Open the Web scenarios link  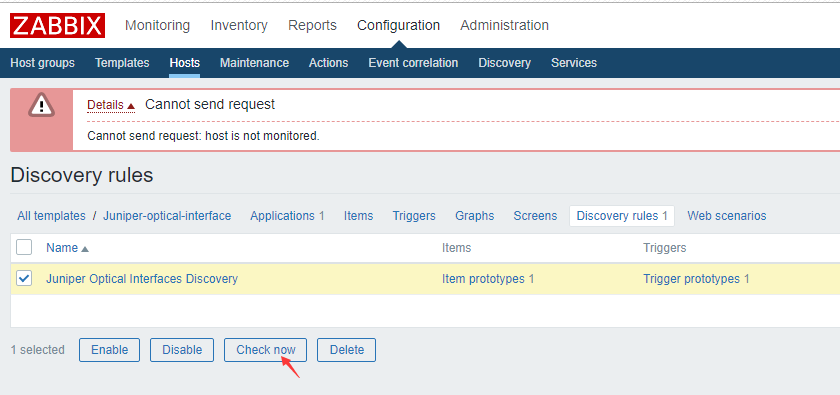pos(726,216)
